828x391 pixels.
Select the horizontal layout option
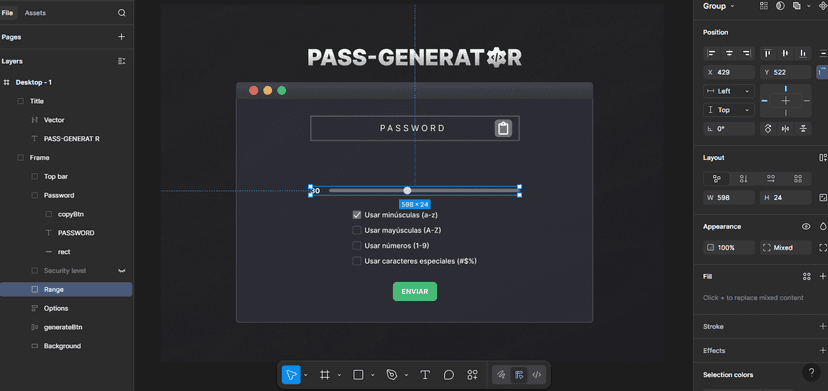(771, 179)
